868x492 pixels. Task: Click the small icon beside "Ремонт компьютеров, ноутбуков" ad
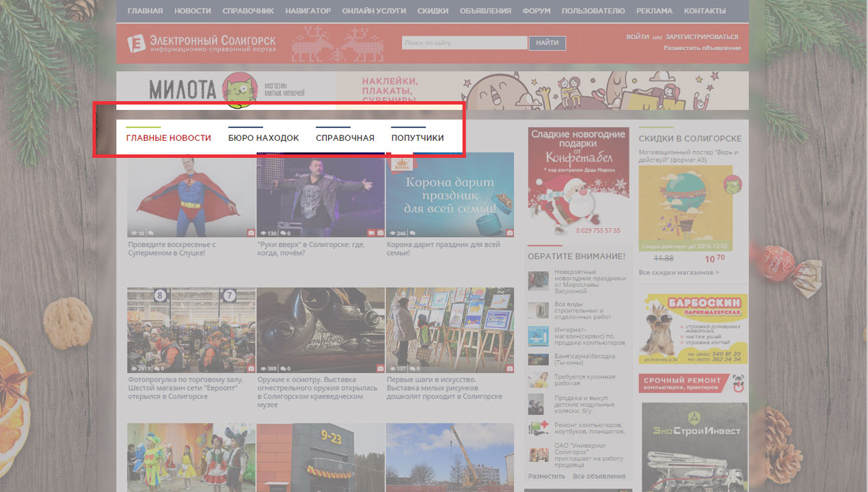(538, 428)
